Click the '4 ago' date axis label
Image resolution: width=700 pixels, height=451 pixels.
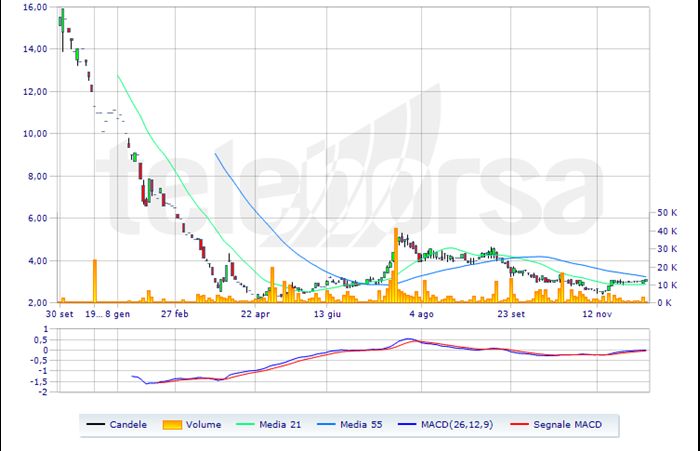[421, 313]
